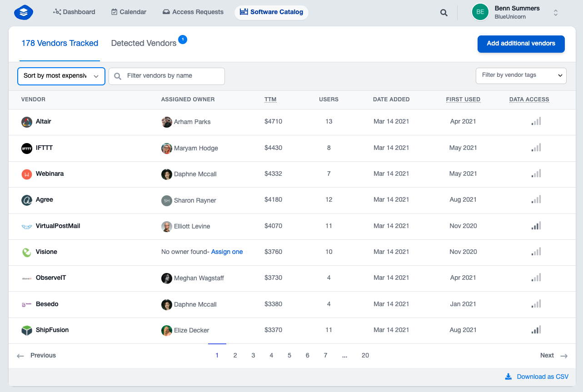Click Visione's data access bars icon
This screenshot has width=583, height=392.
point(536,252)
